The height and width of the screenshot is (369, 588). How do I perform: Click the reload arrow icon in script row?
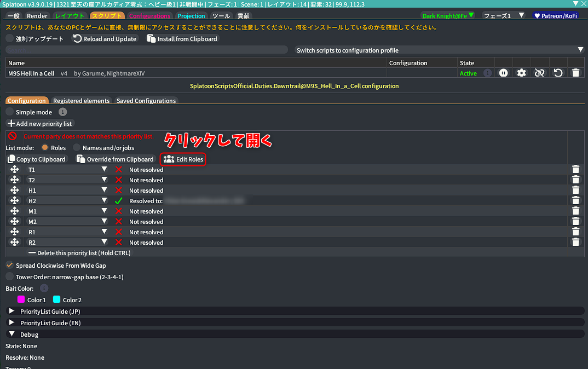pos(558,73)
